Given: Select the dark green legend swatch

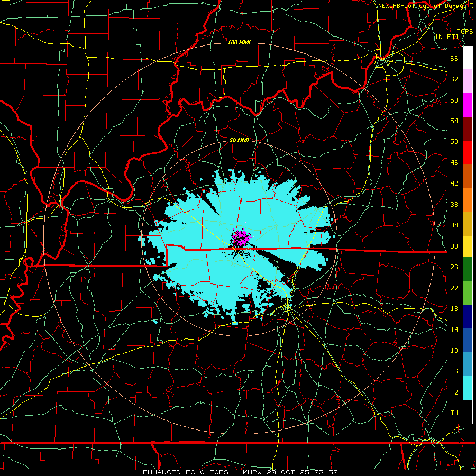Looking at the screenshot, I should tap(467, 269).
